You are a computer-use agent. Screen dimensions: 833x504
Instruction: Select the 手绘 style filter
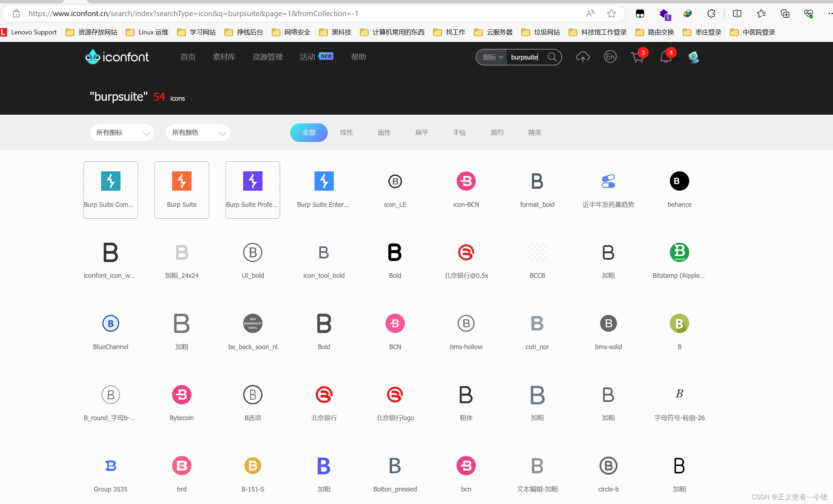click(459, 133)
